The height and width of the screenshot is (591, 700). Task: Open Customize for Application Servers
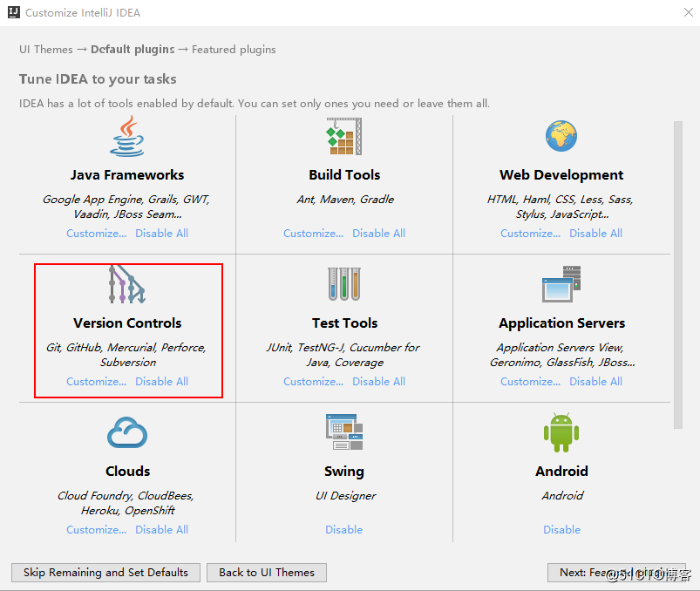click(530, 382)
